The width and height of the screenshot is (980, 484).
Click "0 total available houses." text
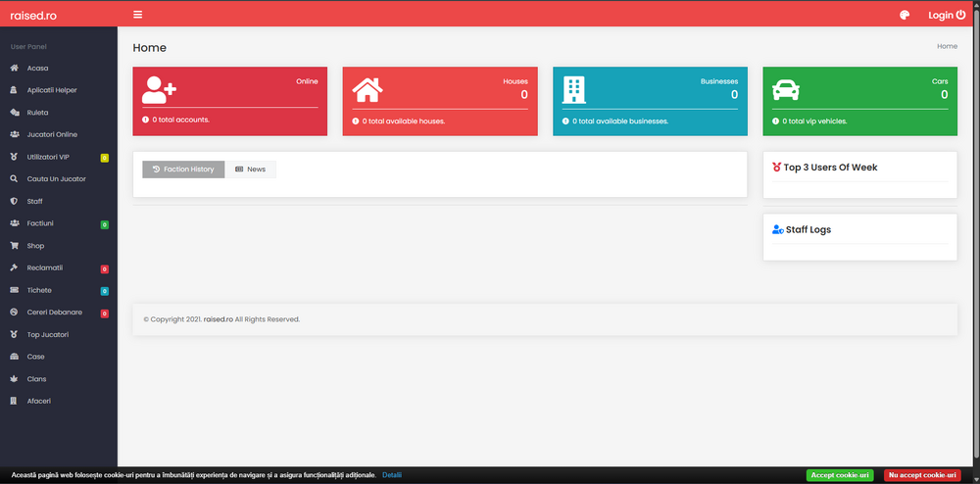click(x=404, y=121)
